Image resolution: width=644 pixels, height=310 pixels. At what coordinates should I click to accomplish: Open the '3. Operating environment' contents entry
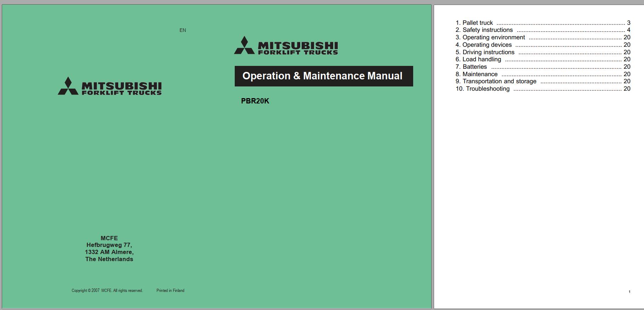click(x=543, y=37)
